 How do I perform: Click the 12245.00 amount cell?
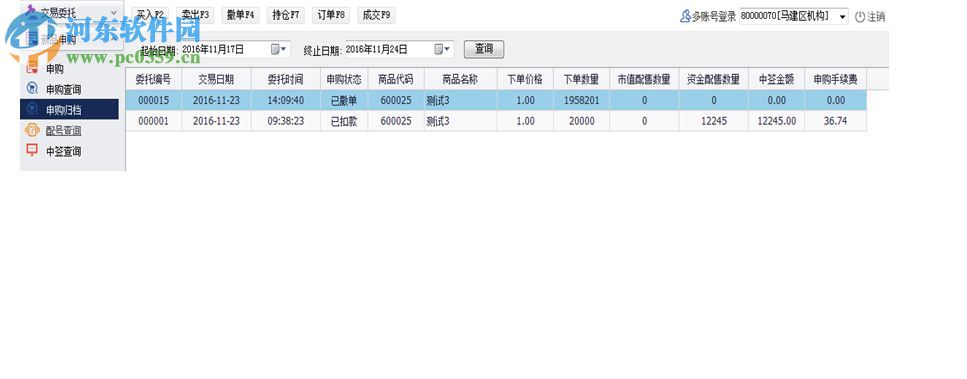(x=776, y=121)
